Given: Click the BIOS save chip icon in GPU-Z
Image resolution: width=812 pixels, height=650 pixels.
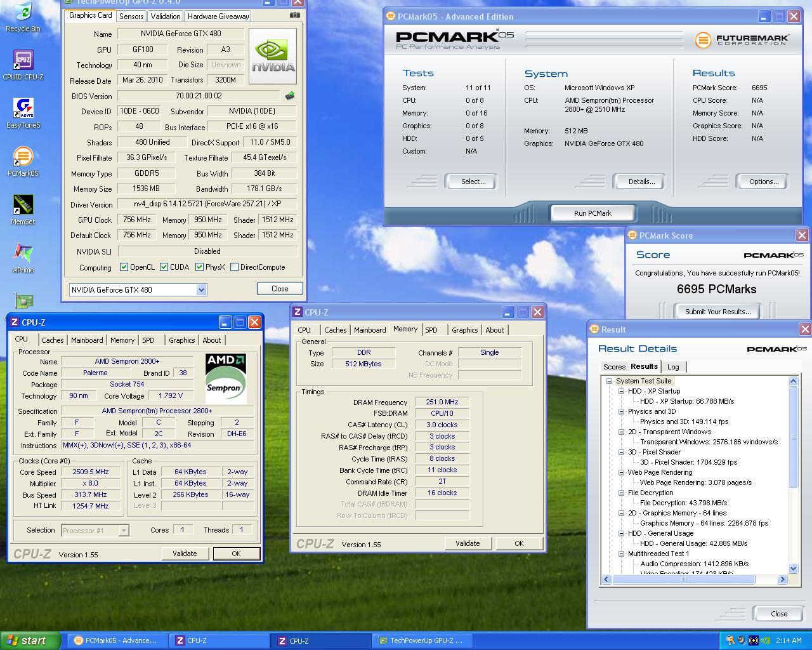Looking at the screenshot, I should click(x=290, y=96).
